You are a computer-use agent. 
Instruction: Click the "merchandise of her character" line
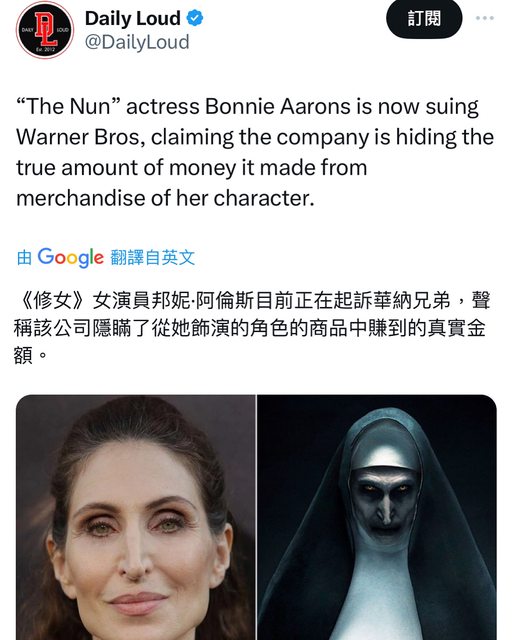point(165,198)
